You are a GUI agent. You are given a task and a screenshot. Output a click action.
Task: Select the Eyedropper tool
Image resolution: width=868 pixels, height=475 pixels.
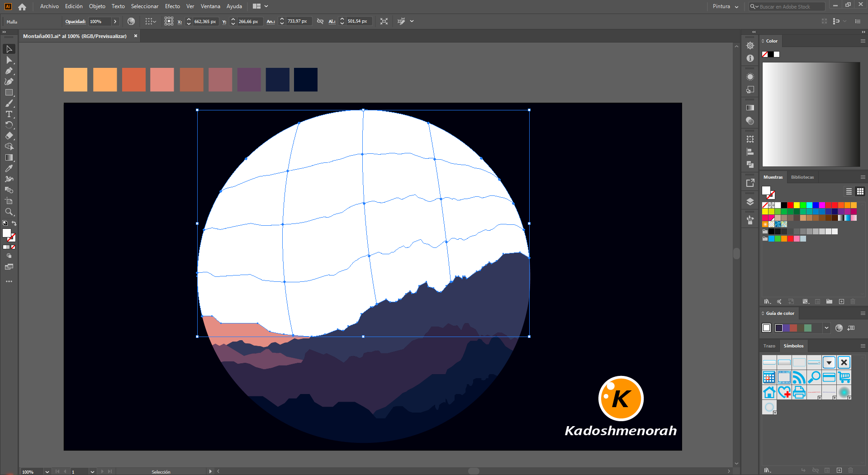click(x=9, y=168)
